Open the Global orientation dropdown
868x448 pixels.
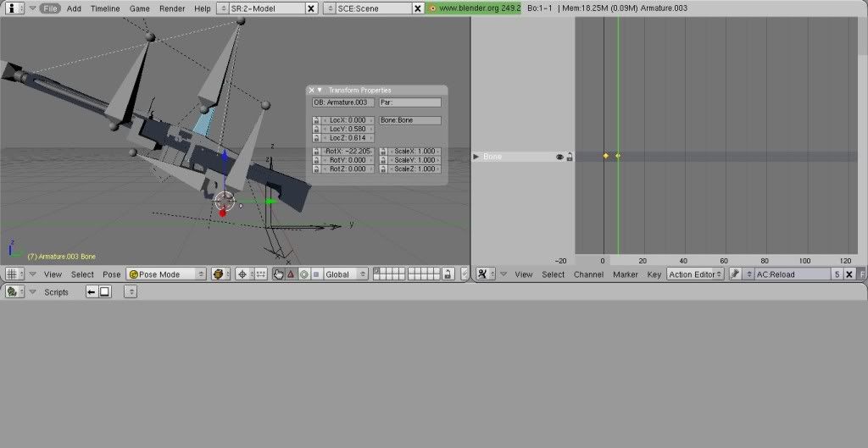[347, 274]
